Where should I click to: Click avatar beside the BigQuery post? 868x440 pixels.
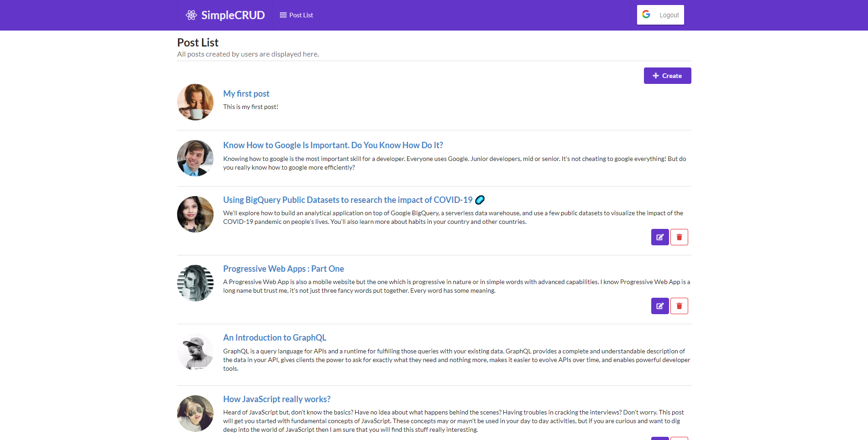click(195, 214)
